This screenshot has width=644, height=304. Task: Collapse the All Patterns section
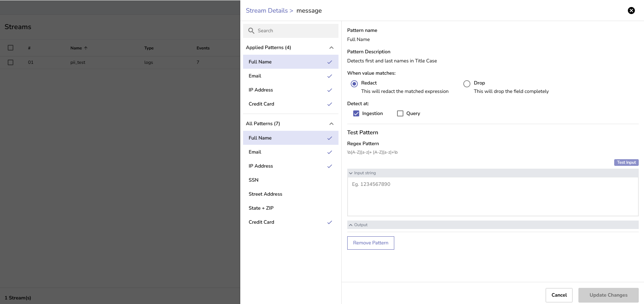pos(331,124)
